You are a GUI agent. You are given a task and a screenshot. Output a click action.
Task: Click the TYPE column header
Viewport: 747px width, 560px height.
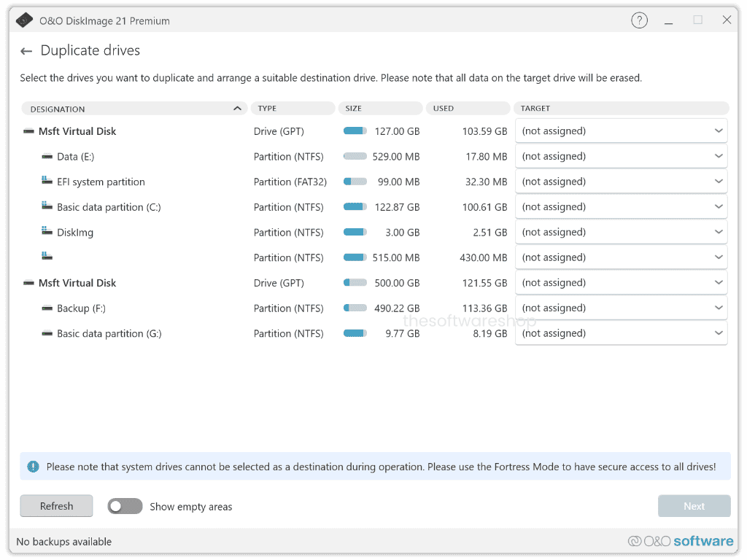293,108
